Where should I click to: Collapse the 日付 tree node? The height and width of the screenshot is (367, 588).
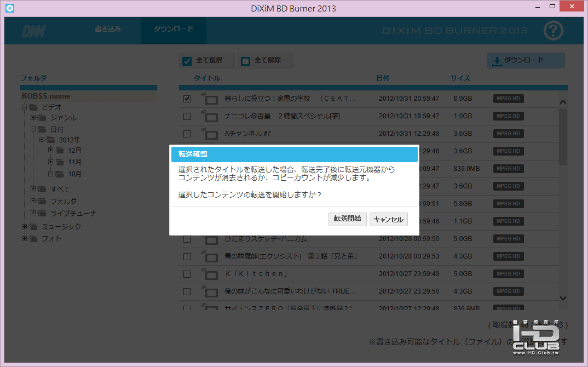pyautogui.click(x=33, y=129)
